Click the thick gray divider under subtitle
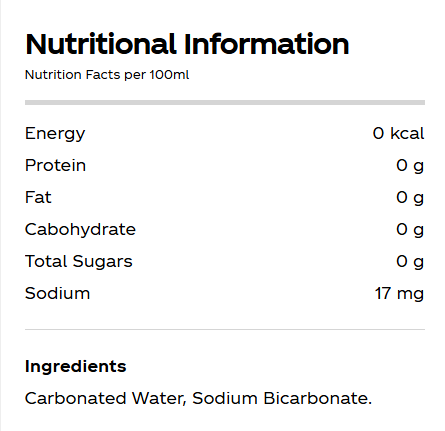This screenshot has width=445, height=431. 225,102
